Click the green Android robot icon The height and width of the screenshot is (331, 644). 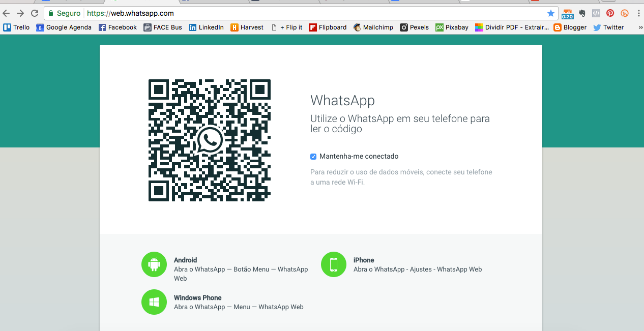point(154,264)
